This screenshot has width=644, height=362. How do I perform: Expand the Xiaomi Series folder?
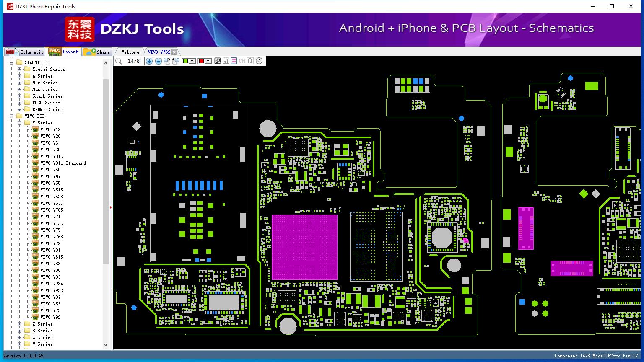tap(20, 69)
